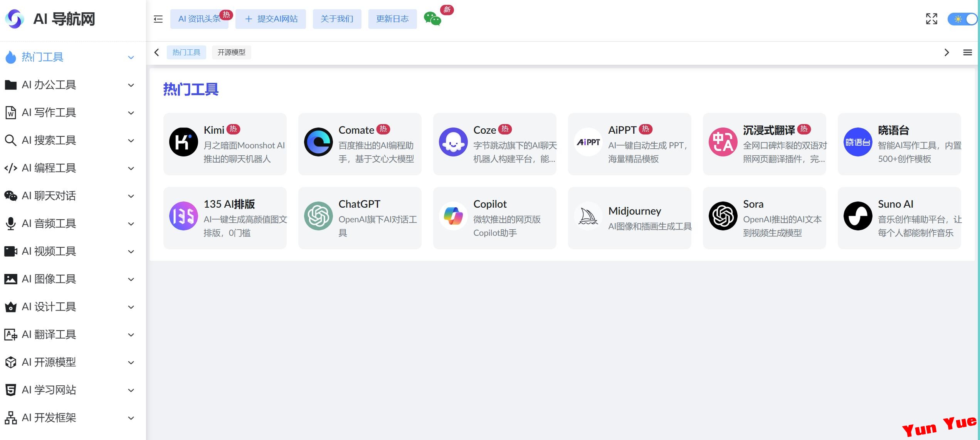Click the Comate logo icon
The width and height of the screenshot is (980, 440).
pyautogui.click(x=318, y=142)
